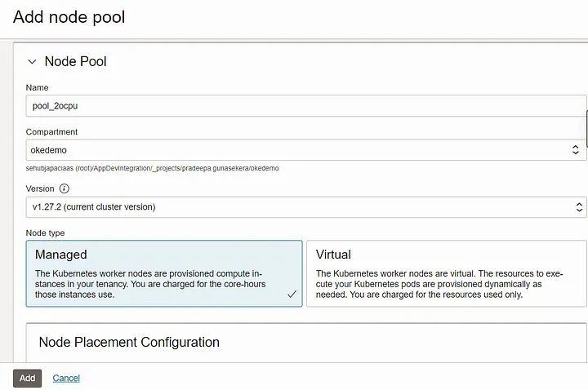Click the right-side vertical scrollbar
This screenshot has width=588, height=390.
pyautogui.click(x=586, y=129)
